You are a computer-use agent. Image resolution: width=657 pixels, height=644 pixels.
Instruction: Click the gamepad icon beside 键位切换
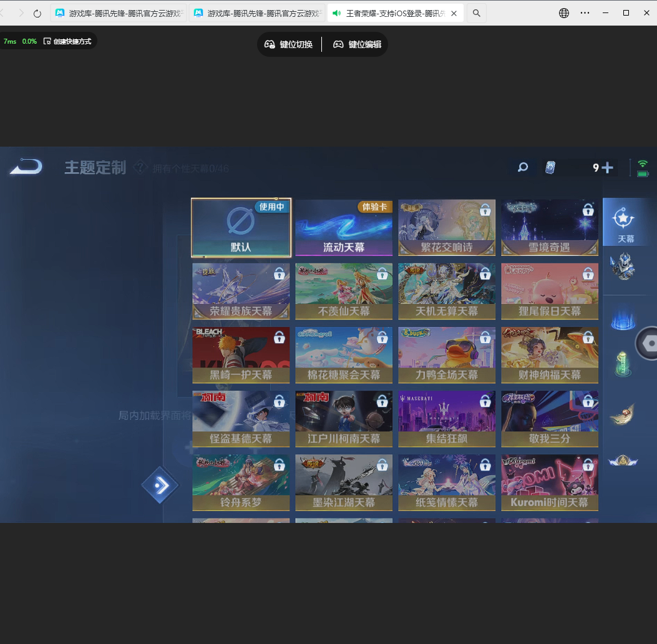270,44
